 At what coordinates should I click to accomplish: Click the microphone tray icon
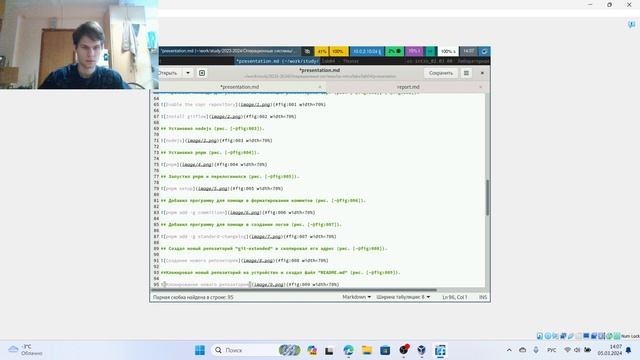coord(536,350)
